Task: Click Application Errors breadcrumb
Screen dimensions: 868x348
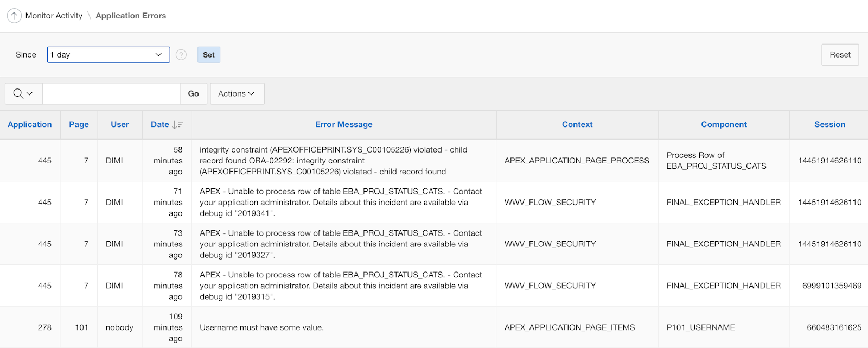Action: (131, 16)
